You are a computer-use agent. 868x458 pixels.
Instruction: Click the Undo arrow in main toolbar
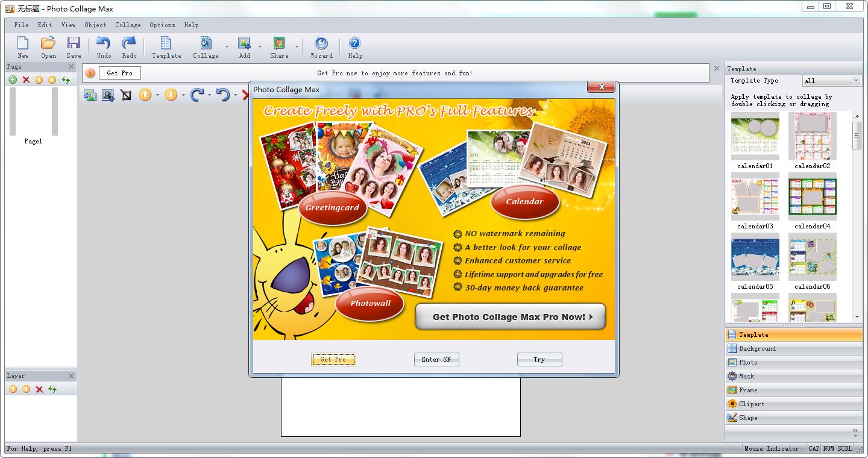coord(104,43)
